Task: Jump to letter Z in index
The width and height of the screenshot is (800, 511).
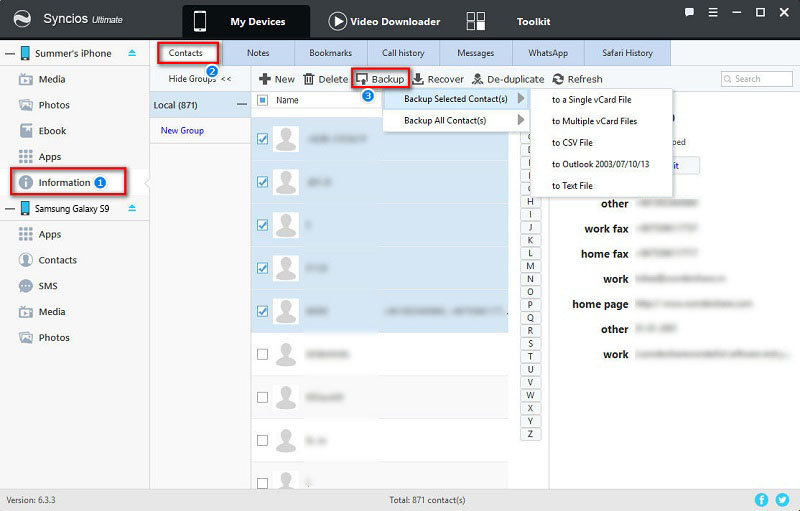Action: (x=530, y=434)
